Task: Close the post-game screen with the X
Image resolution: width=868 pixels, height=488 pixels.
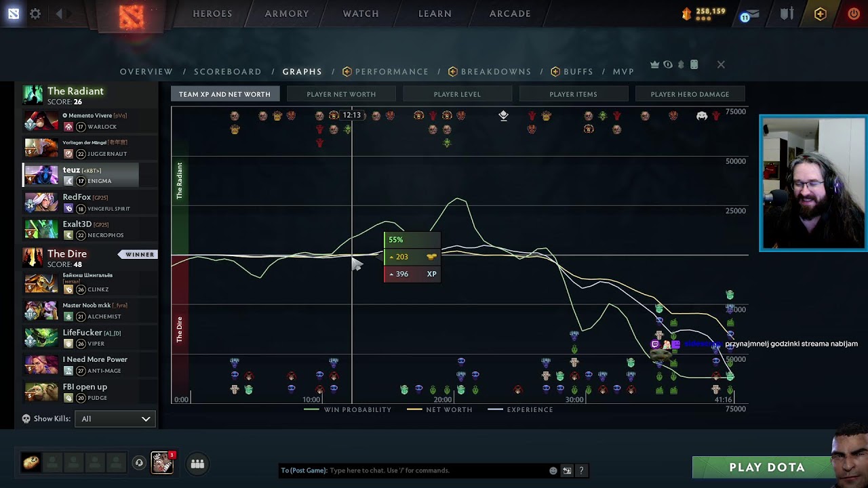Action: (721, 64)
